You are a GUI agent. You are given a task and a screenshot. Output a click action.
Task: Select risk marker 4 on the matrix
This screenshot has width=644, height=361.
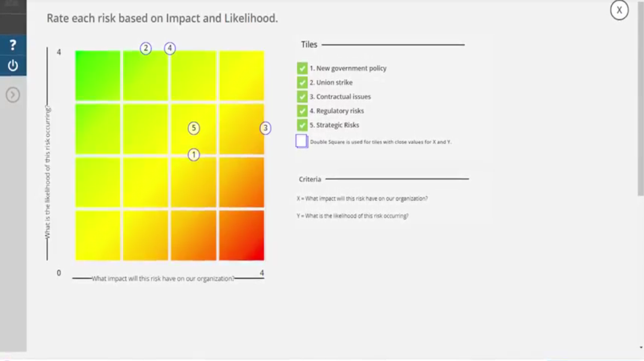(170, 48)
